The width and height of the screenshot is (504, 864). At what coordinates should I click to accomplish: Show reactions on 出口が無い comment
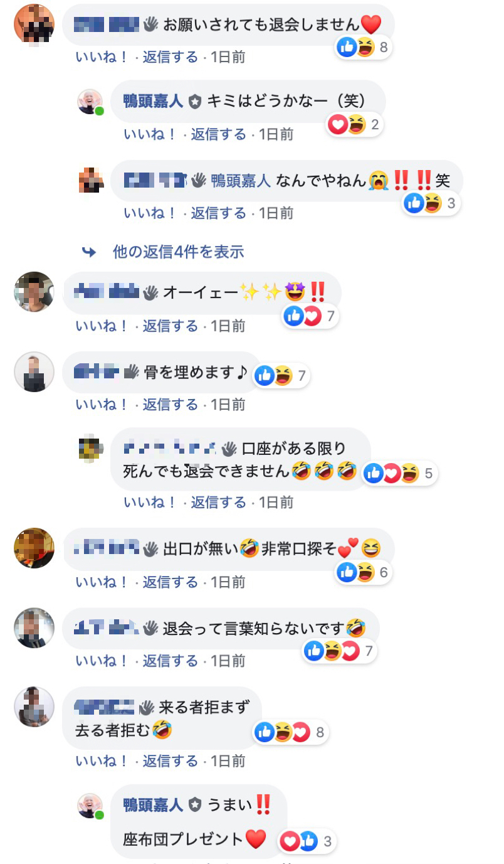pyautogui.click(x=364, y=572)
